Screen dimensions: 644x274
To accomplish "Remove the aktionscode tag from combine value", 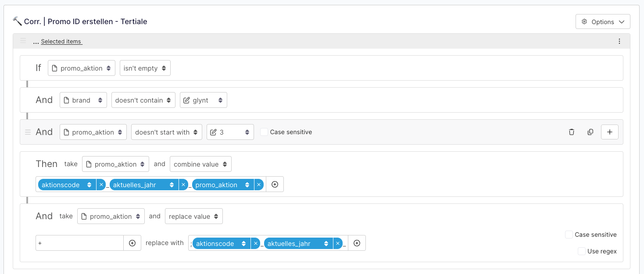I will tap(101, 185).
